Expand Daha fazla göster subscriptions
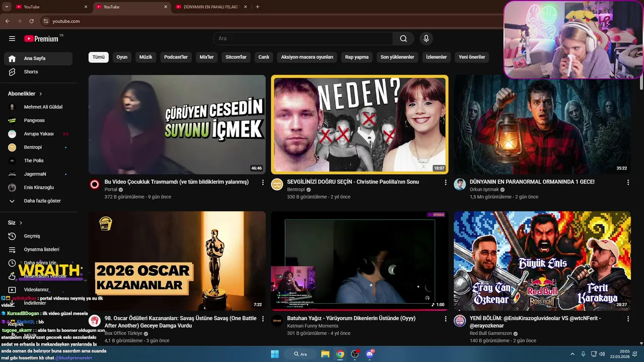The width and height of the screenshot is (644, 362). pyautogui.click(x=38, y=201)
